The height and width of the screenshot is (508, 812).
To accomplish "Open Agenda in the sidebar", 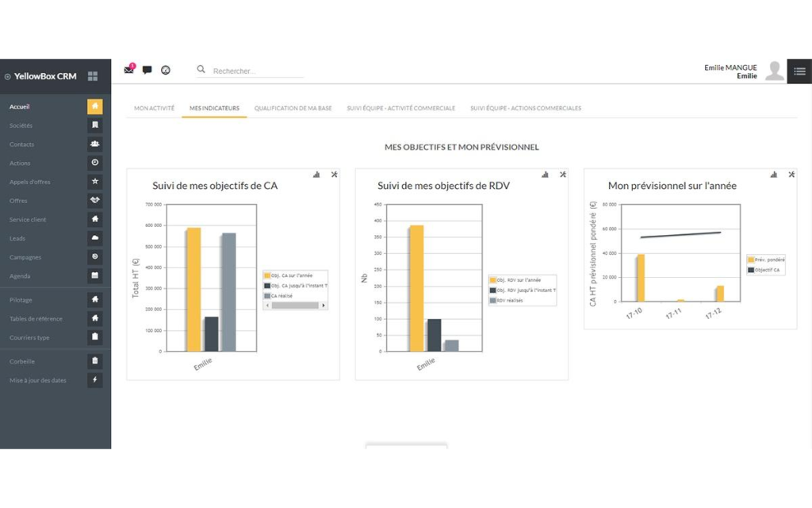I will point(20,276).
